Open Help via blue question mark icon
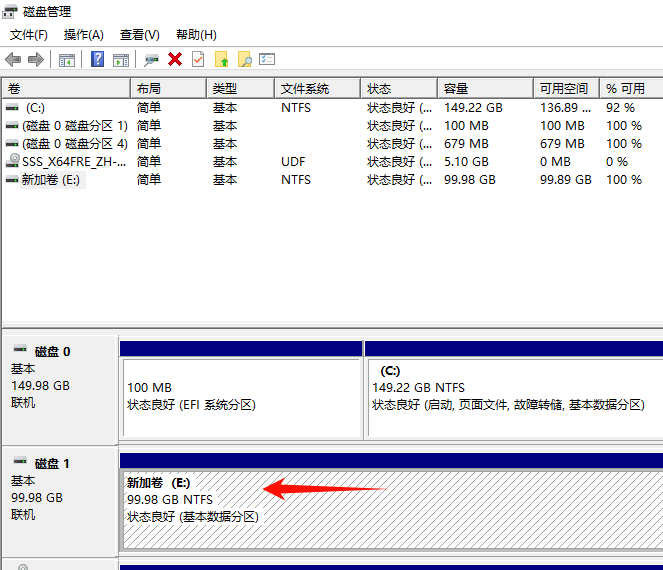The image size is (663, 570). [97, 59]
